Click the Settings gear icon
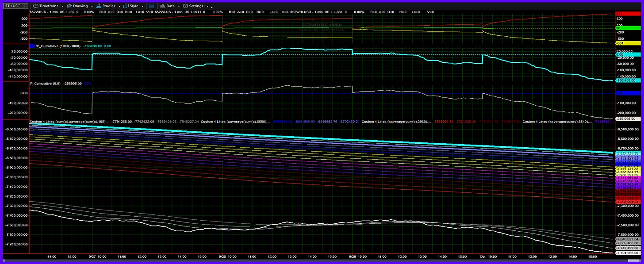The height and width of the screenshot is (264, 644). [x=185, y=6]
